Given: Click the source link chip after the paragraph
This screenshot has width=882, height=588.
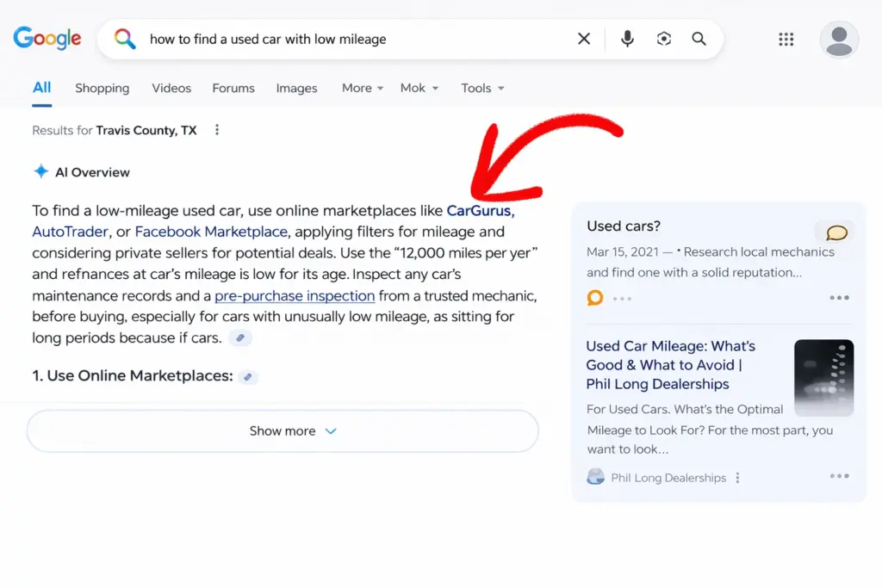Looking at the screenshot, I should 240,338.
